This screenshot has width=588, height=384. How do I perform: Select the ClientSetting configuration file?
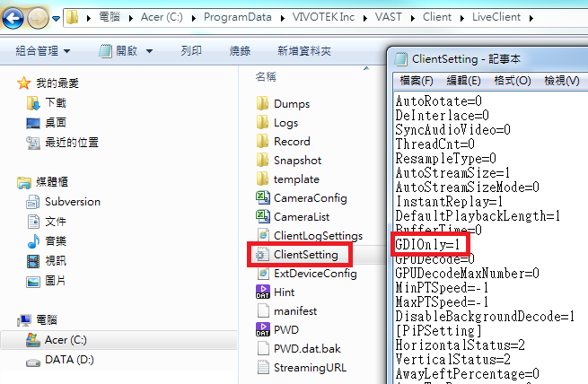pyautogui.click(x=305, y=255)
